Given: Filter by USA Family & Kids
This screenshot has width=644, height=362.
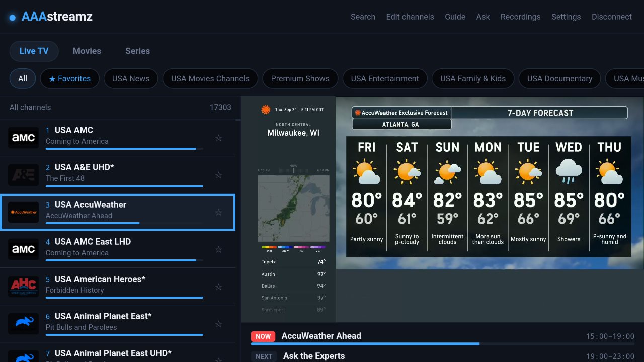Looking at the screenshot, I should coord(473,78).
